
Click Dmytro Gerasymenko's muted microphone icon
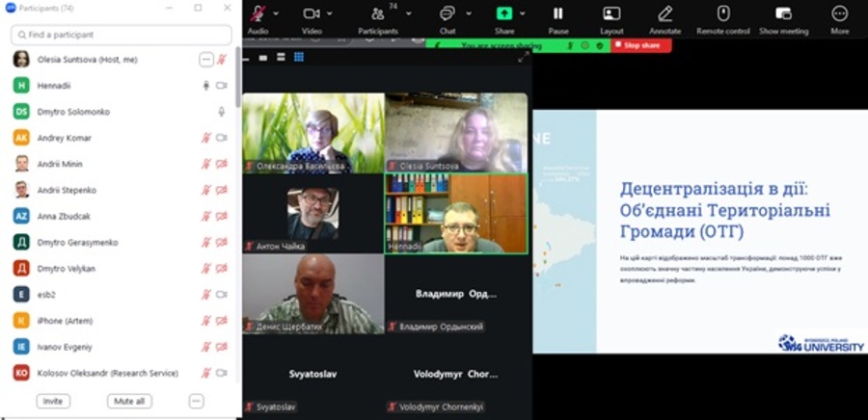coord(206,242)
